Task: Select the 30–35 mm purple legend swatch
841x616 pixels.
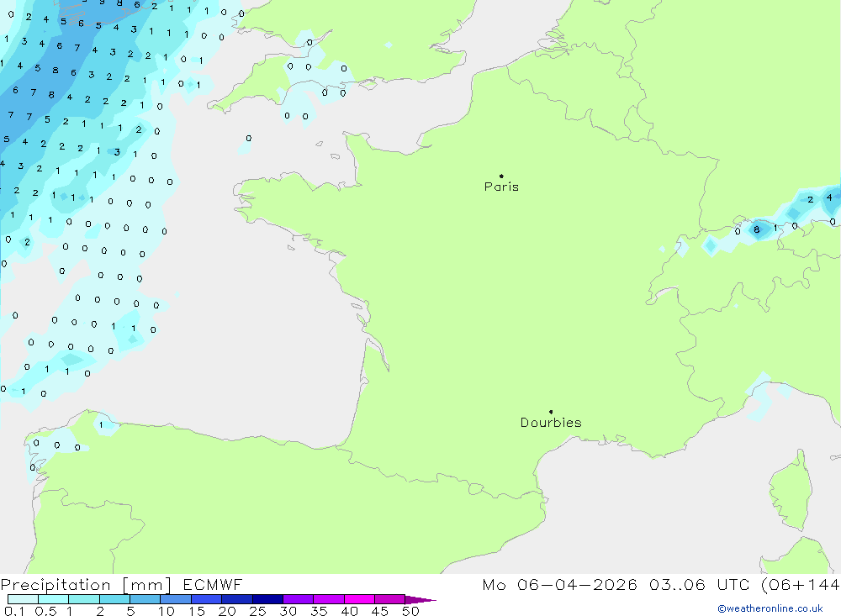Action: point(299,599)
